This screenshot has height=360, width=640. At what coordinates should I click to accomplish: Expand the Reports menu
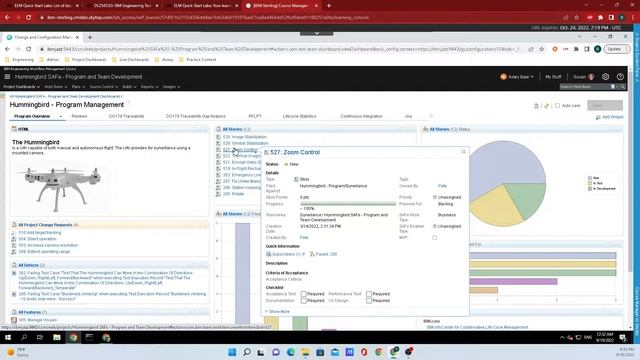coord(149,87)
